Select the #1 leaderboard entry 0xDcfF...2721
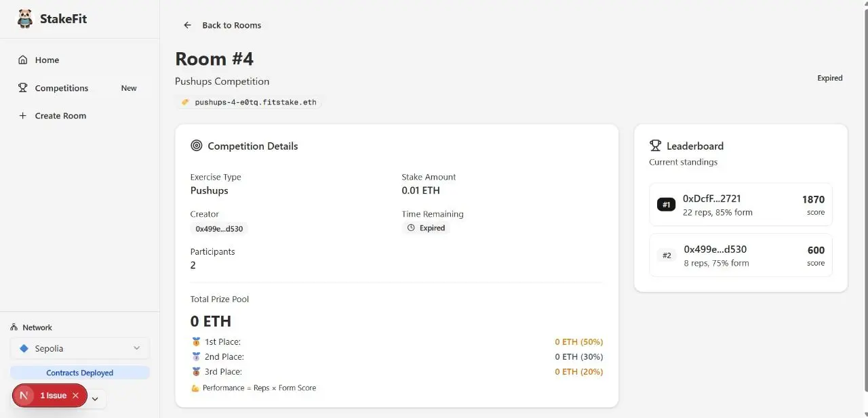 coord(741,205)
